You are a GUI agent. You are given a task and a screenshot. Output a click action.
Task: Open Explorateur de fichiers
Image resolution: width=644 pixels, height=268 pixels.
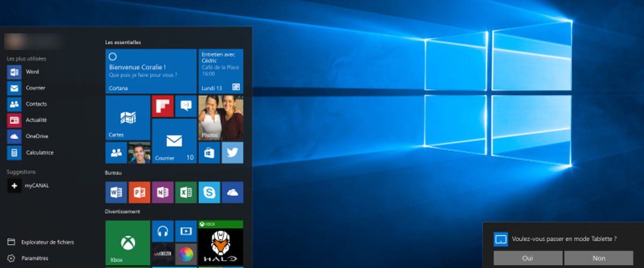41,242
